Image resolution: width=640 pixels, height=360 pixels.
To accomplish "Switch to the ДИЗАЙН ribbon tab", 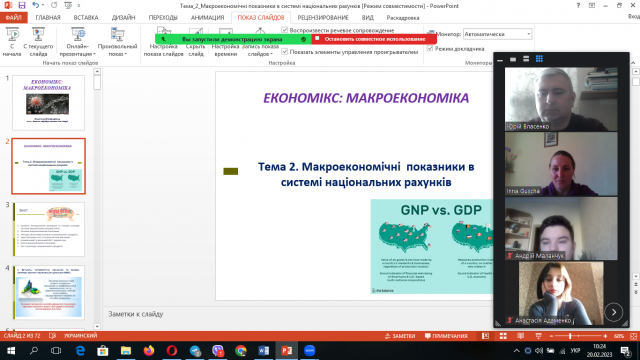I will (123, 18).
